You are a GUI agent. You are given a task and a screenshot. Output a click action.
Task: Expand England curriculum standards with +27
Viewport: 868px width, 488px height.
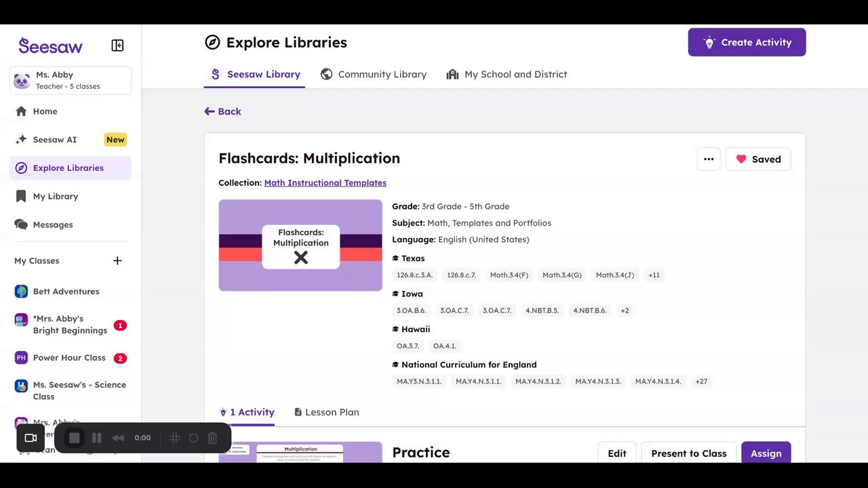[701, 382]
